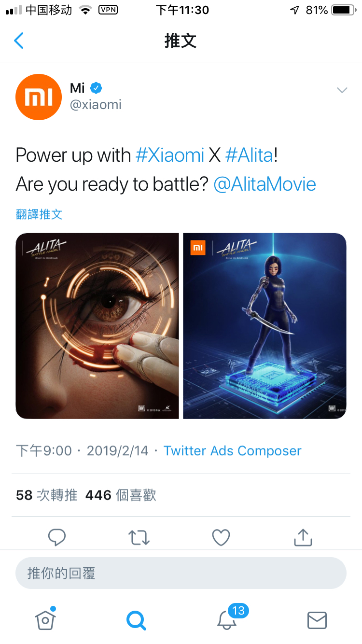362x644 pixels.
Task: Like the tweet with the heart icon
Action: coord(221,537)
